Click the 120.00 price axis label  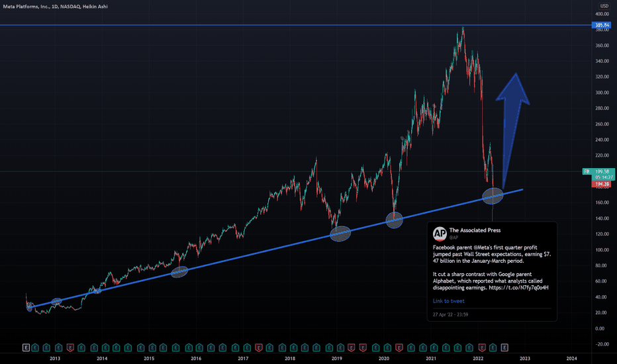[x=602, y=234]
